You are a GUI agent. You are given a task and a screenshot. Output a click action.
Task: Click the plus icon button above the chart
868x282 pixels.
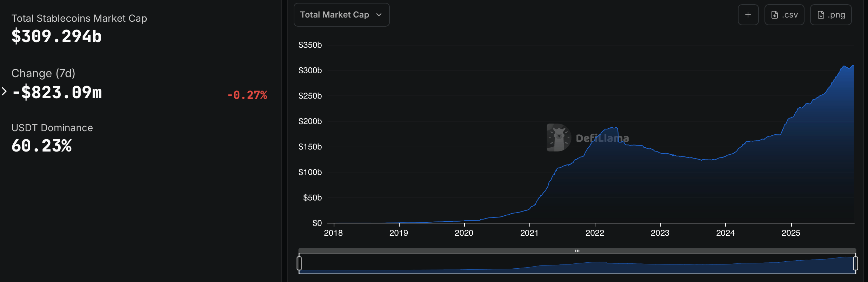click(748, 15)
